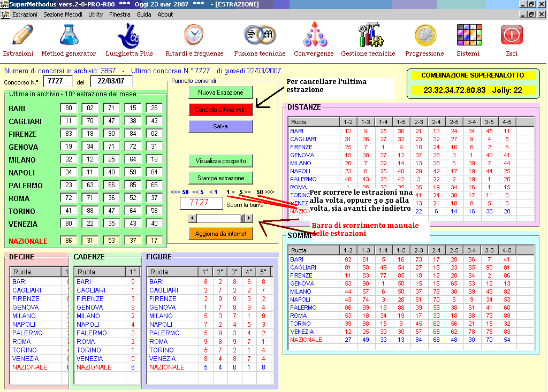548x392 pixels.
Task: Select the TORINO row in the CADENZE table
Action: pyautogui.click(x=107, y=350)
